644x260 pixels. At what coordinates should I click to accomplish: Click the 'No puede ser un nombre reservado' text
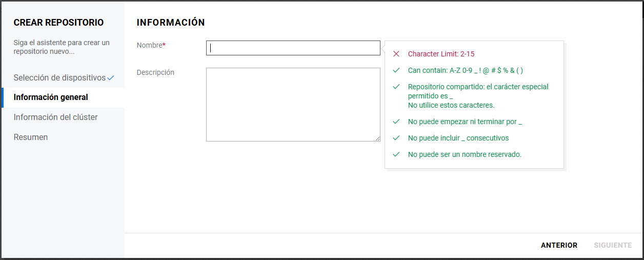465,154
